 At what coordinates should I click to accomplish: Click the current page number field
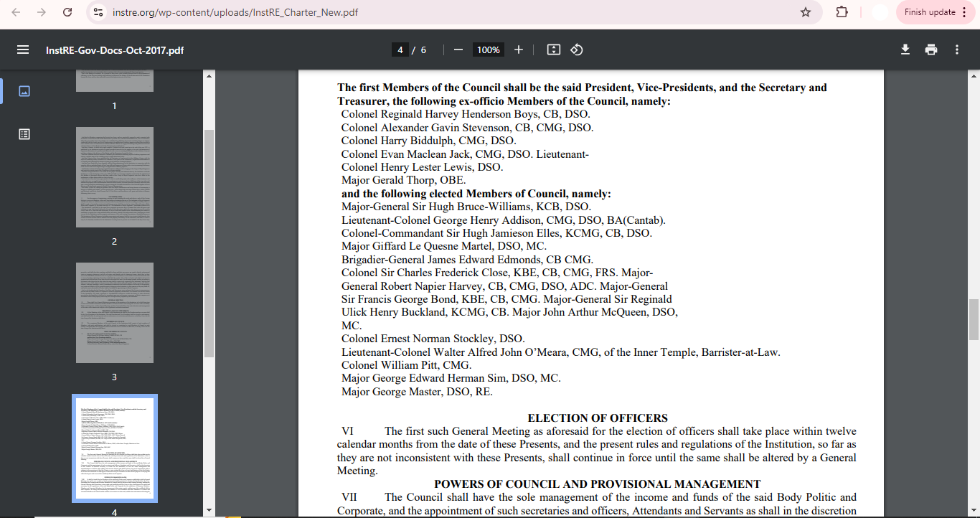pyautogui.click(x=400, y=50)
